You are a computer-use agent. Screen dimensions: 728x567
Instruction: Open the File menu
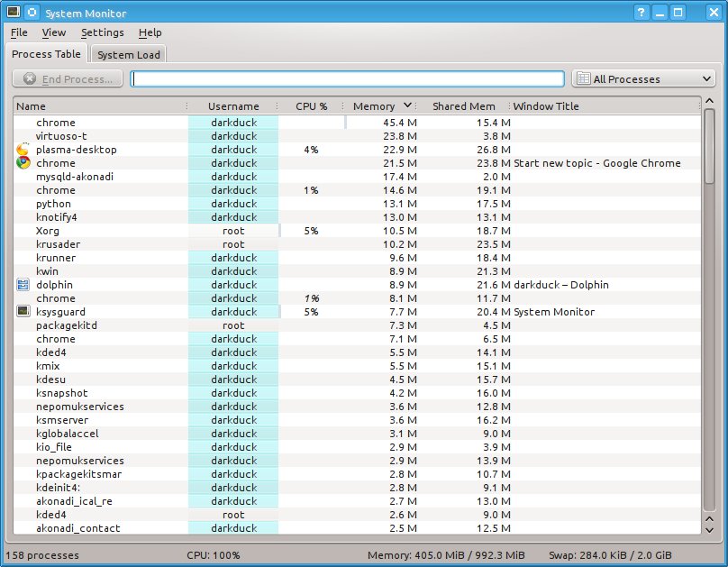pyautogui.click(x=19, y=32)
